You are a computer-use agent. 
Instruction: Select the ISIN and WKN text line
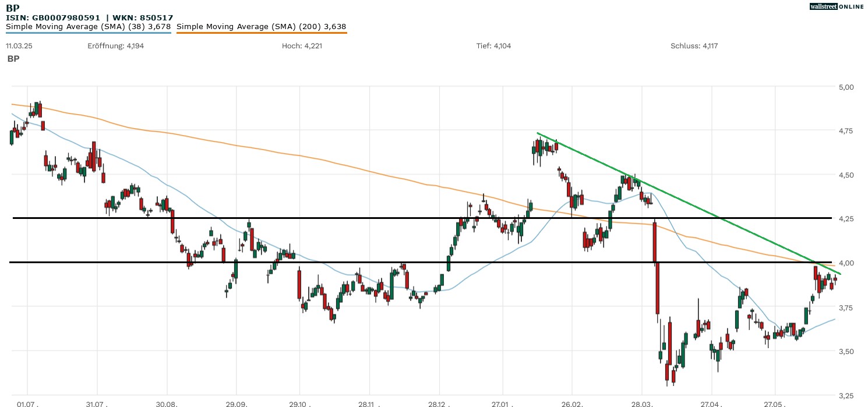[89, 18]
